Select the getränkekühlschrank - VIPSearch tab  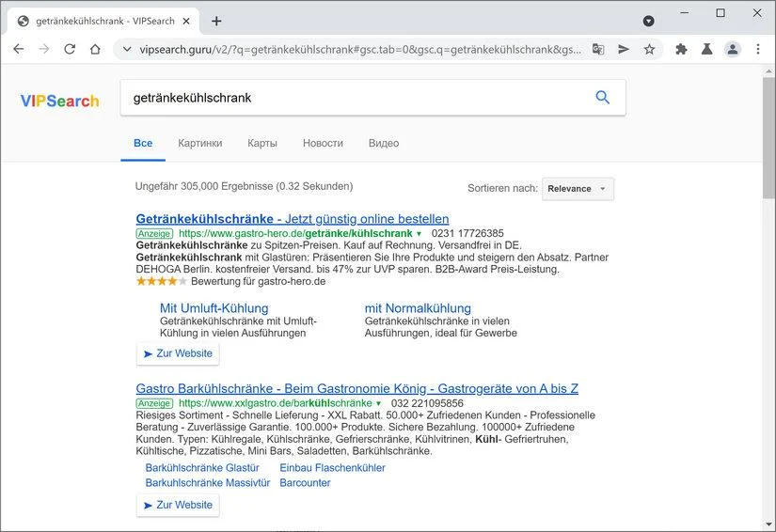[x=104, y=22]
